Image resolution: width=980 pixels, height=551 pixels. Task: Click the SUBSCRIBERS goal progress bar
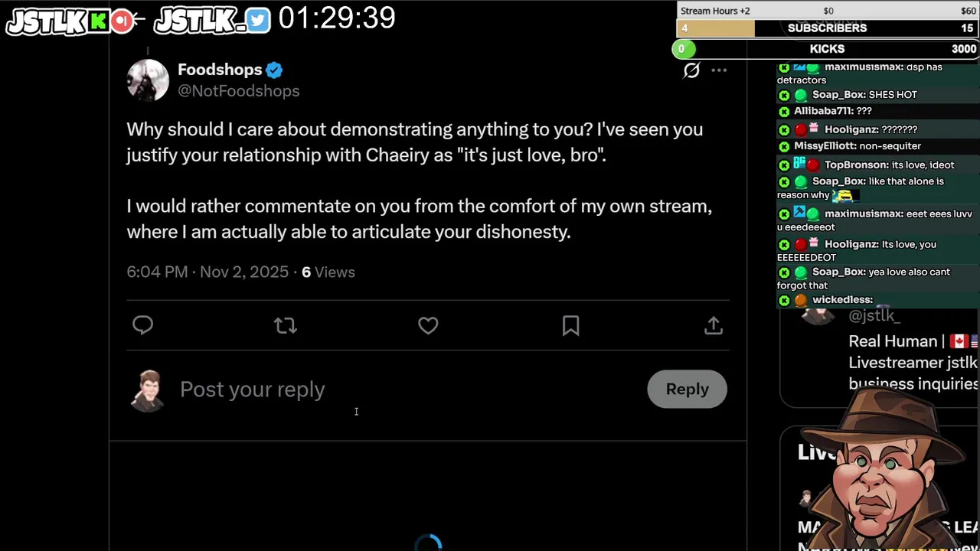827,28
